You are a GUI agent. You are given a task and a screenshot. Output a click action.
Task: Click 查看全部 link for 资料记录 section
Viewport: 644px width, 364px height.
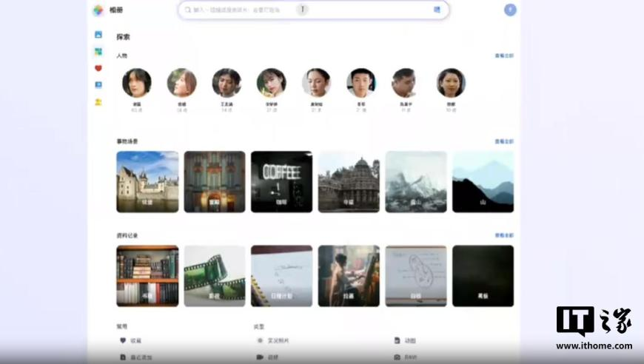pyautogui.click(x=504, y=235)
